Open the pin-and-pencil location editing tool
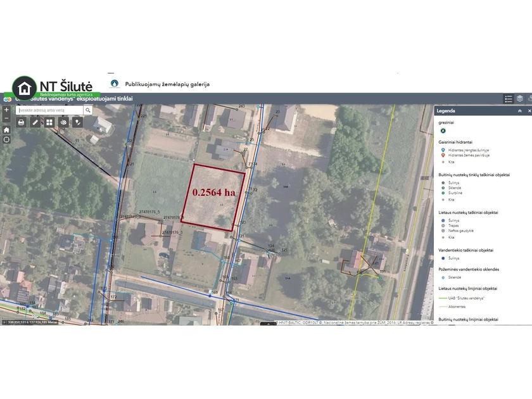Screen dimensions: 532x399 point(77,122)
